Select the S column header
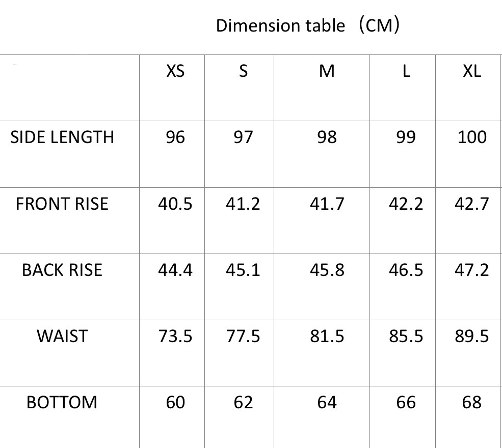The image size is (502, 448). click(x=243, y=71)
